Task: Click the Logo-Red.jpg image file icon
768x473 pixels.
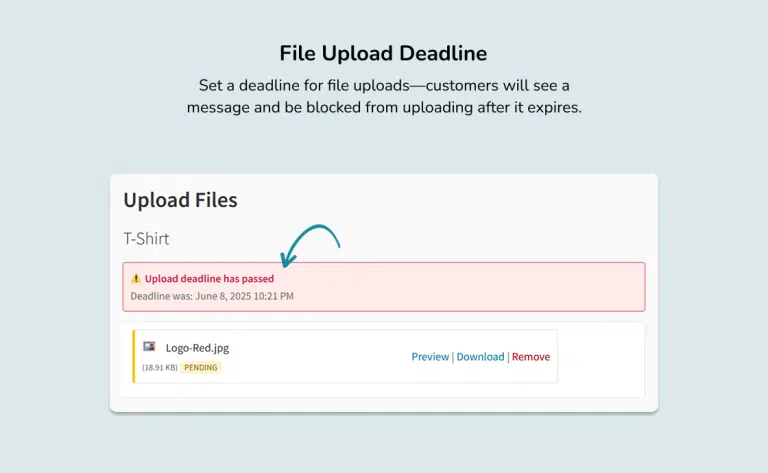Action: coord(149,346)
